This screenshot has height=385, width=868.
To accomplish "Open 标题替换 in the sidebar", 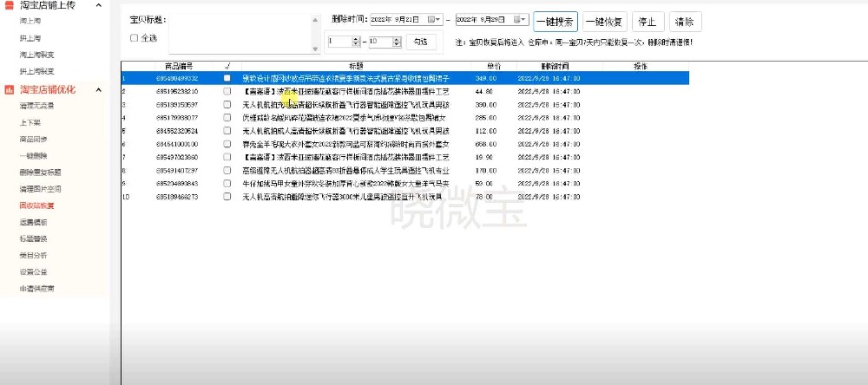I will coord(33,238).
